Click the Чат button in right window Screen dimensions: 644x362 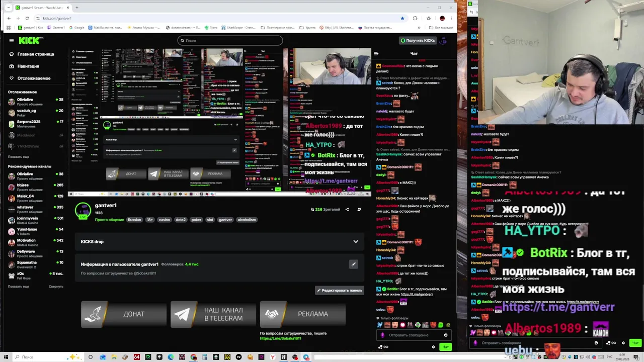[635, 343]
